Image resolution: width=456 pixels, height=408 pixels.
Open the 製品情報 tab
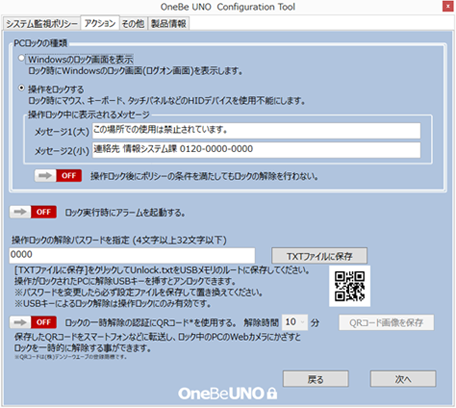click(x=168, y=24)
